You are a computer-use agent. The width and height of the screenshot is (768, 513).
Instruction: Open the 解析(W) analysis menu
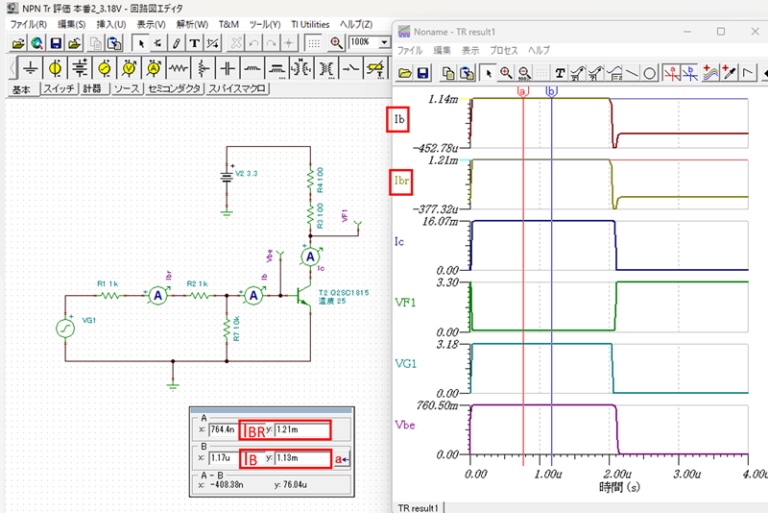click(x=191, y=24)
